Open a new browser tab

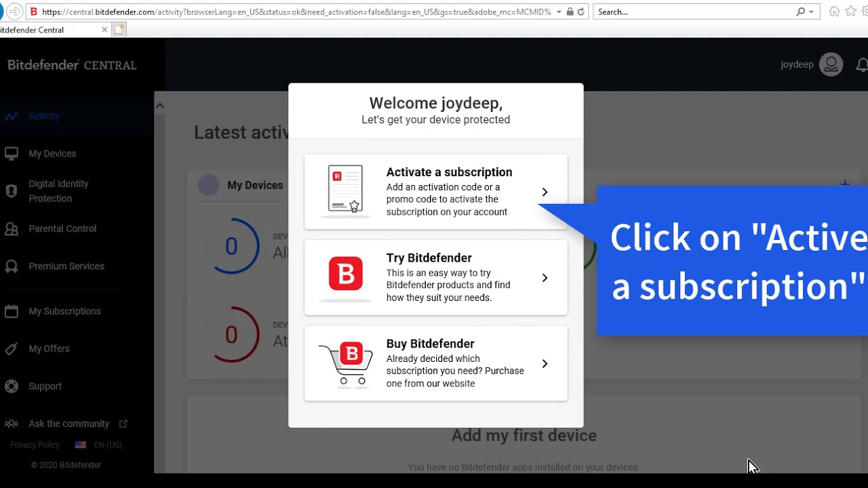click(x=119, y=29)
